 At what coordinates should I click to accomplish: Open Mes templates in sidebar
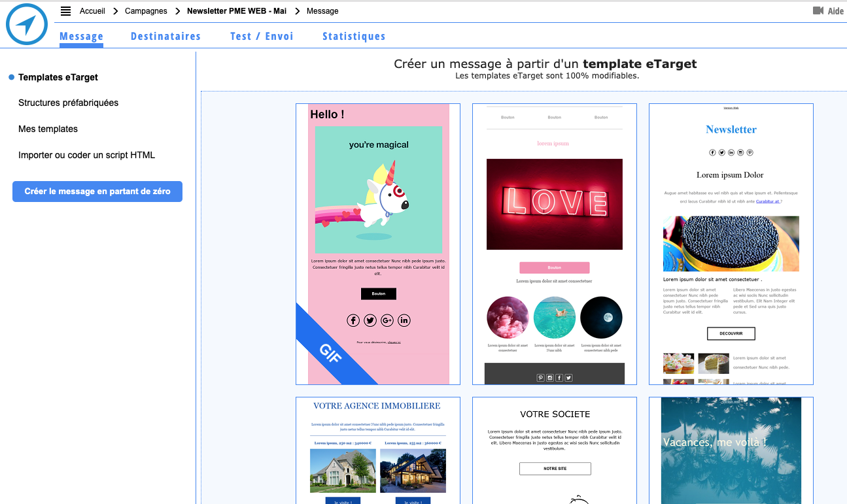(48, 129)
